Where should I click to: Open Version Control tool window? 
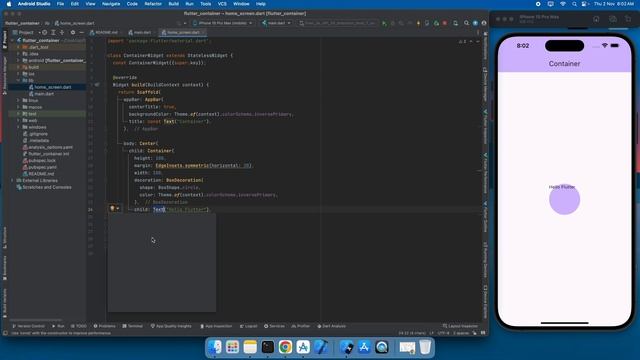pyautogui.click(x=29, y=326)
